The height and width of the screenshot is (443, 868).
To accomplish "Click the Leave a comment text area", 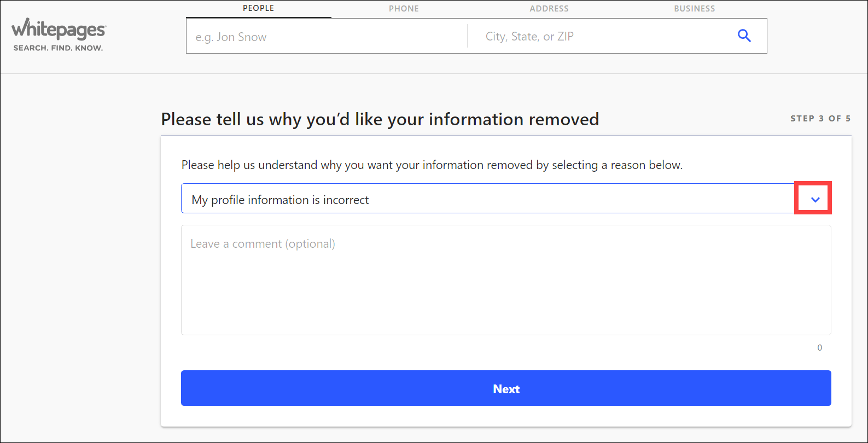I will [506, 280].
